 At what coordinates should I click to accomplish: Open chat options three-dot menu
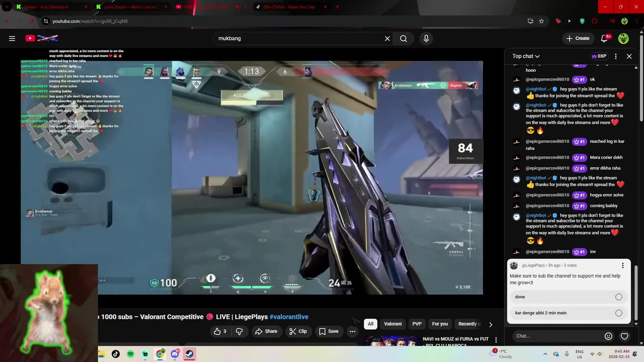[616, 56]
